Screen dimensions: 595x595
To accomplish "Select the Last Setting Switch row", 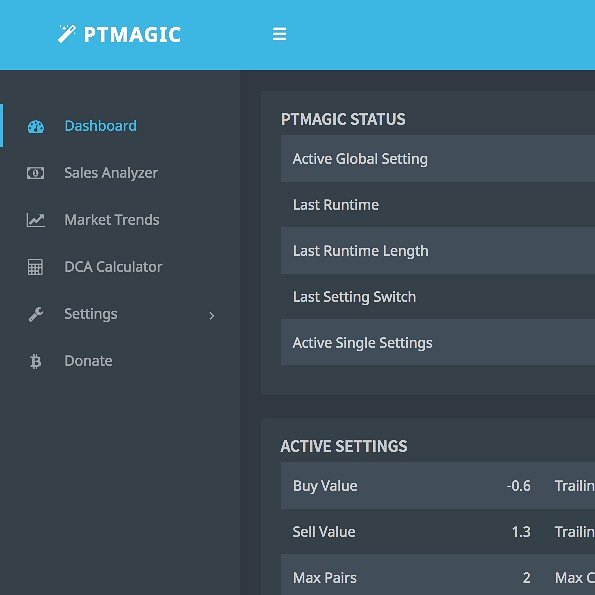I will click(438, 297).
